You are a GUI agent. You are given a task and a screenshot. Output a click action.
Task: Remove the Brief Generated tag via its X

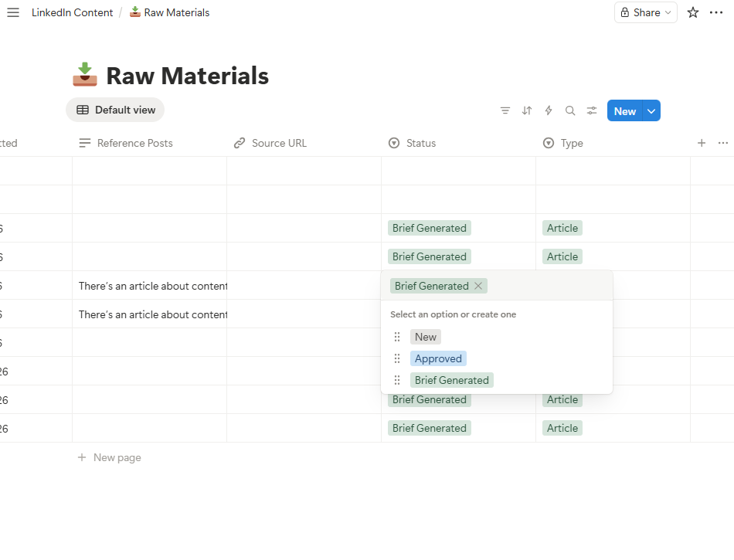pyautogui.click(x=478, y=286)
